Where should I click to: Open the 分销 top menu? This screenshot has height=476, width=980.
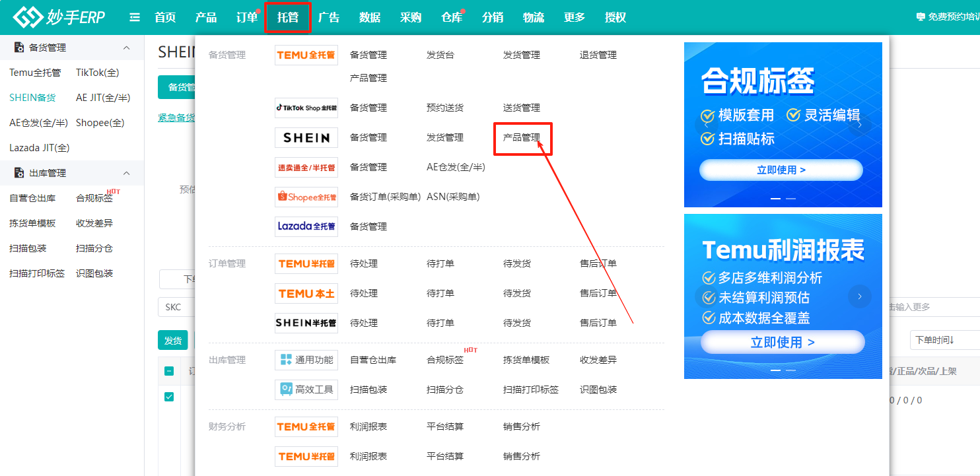tap(493, 18)
